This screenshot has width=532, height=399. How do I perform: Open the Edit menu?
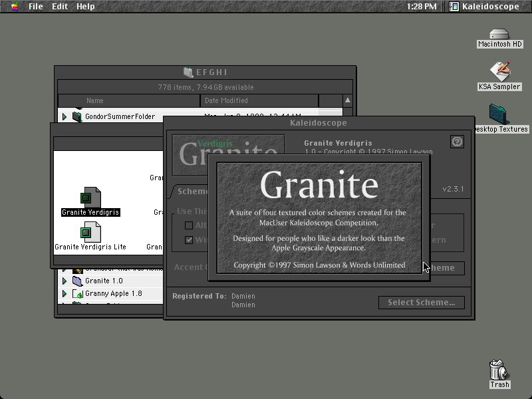point(60,6)
